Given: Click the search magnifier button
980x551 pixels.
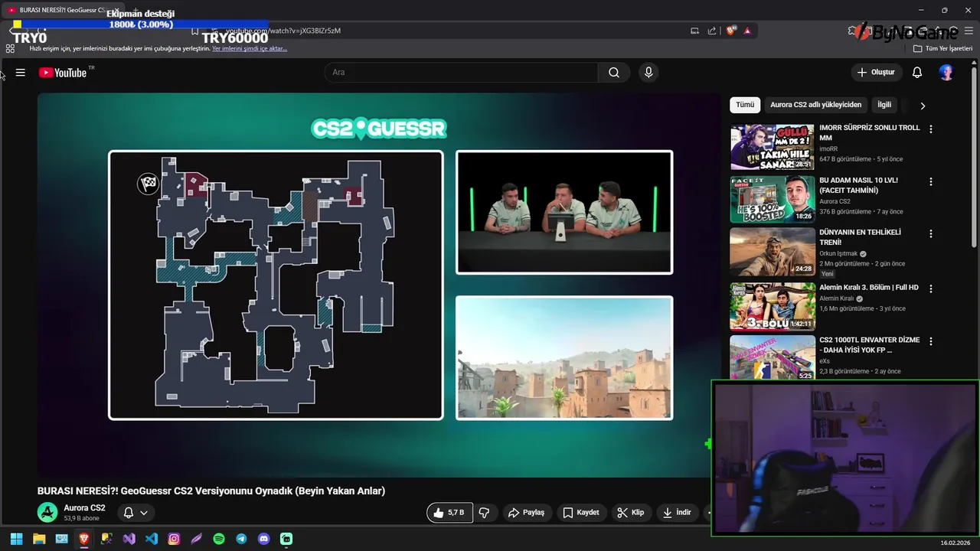Looking at the screenshot, I should pyautogui.click(x=614, y=73).
